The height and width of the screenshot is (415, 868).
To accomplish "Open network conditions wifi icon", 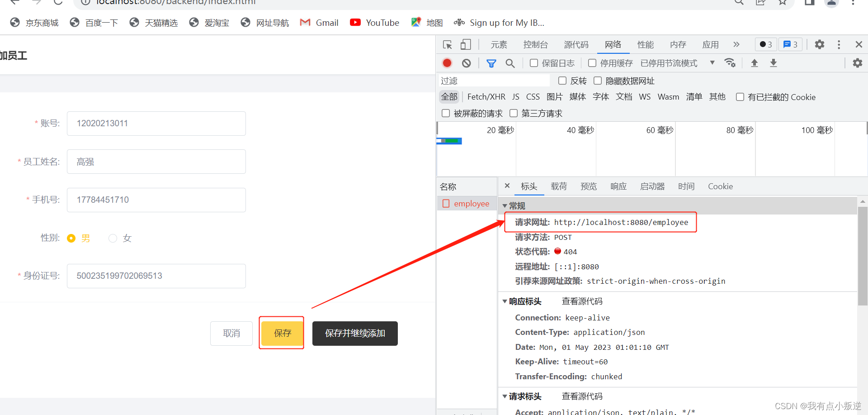I will click(730, 62).
